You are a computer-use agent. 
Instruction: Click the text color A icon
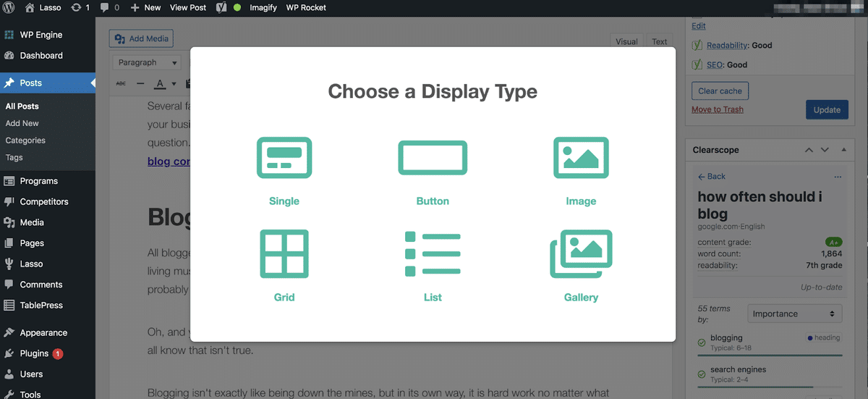pyautogui.click(x=161, y=83)
